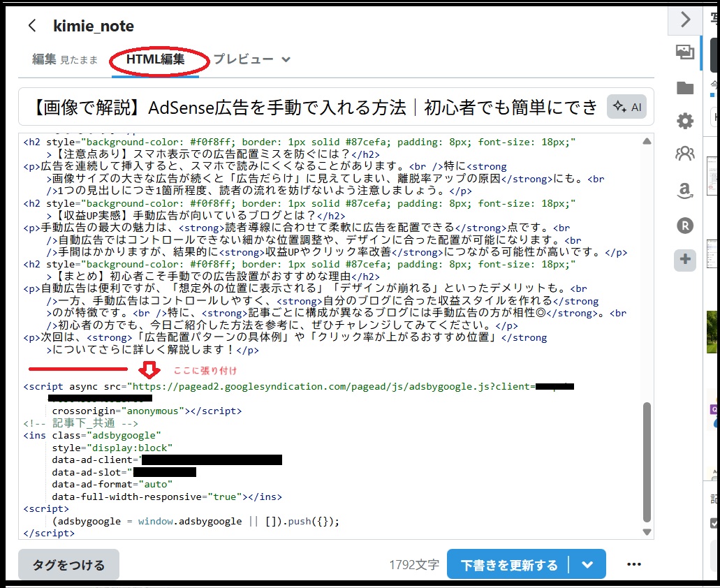This screenshot has width=720, height=588.
Task: Click 下書きを更新する button
Action: pyautogui.click(x=509, y=564)
